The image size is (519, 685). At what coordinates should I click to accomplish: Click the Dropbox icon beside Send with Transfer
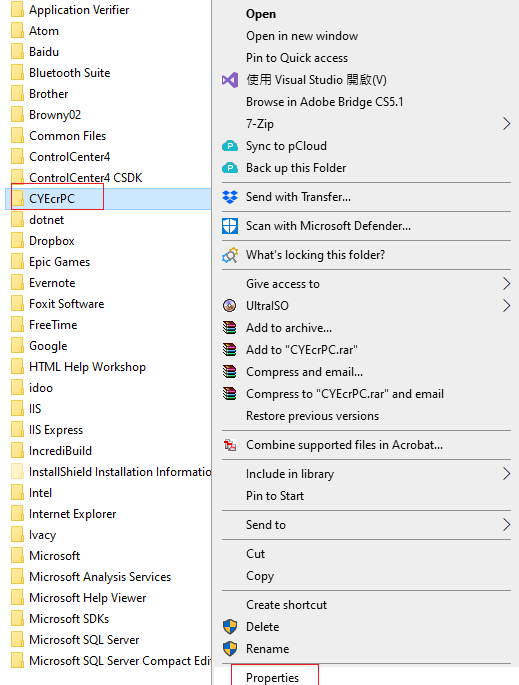click(230, 197)
